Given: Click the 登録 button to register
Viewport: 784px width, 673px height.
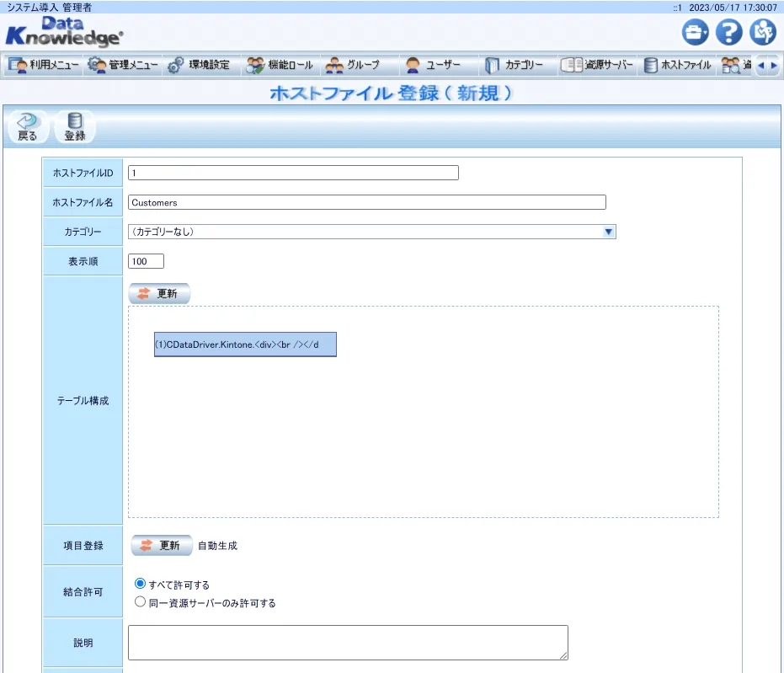Looking at the screenshot, I should (x=73, y=125).
